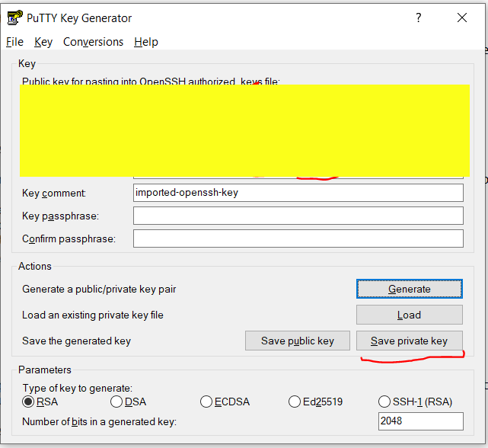Viewport: 488px width, 448px height.
Task: Click the question mark help button
Action: (418, 18)
